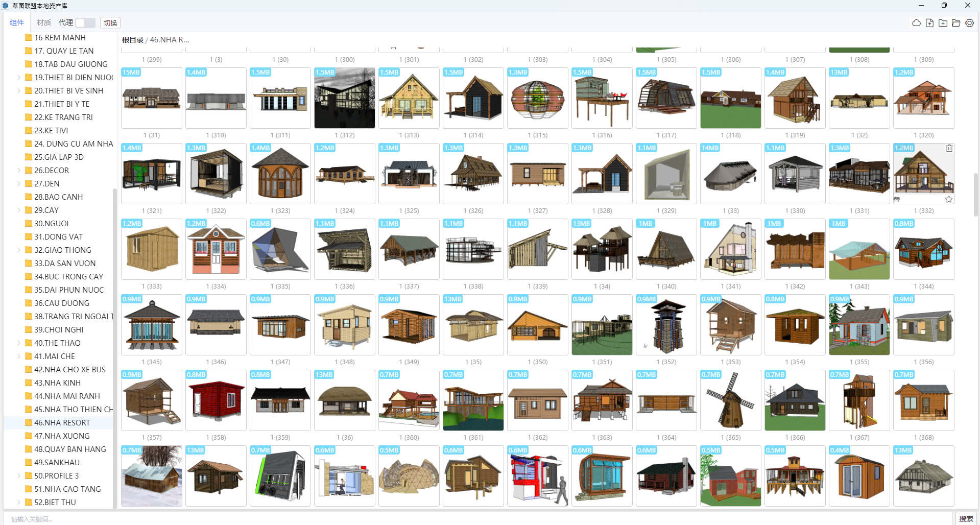980x525 pixels.
Task: Select the windmill model thumbnail 1 (365)
Action: coord(730,400)
